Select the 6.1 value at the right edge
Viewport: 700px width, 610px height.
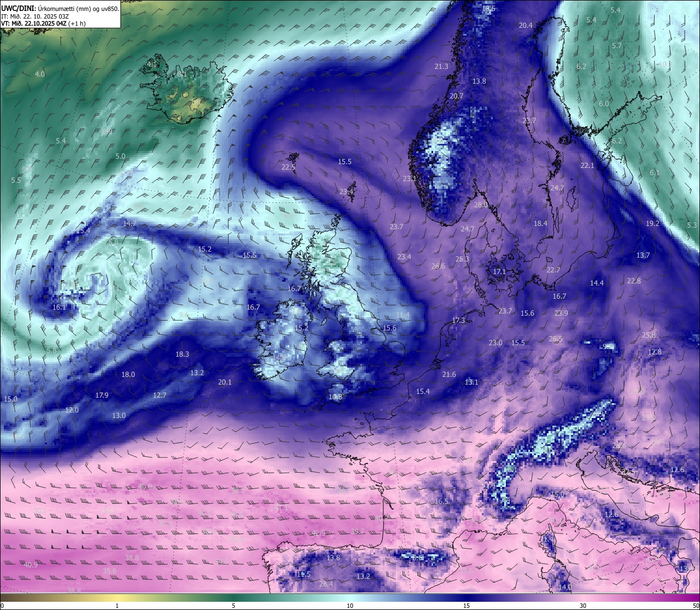(x=655, y=172)
